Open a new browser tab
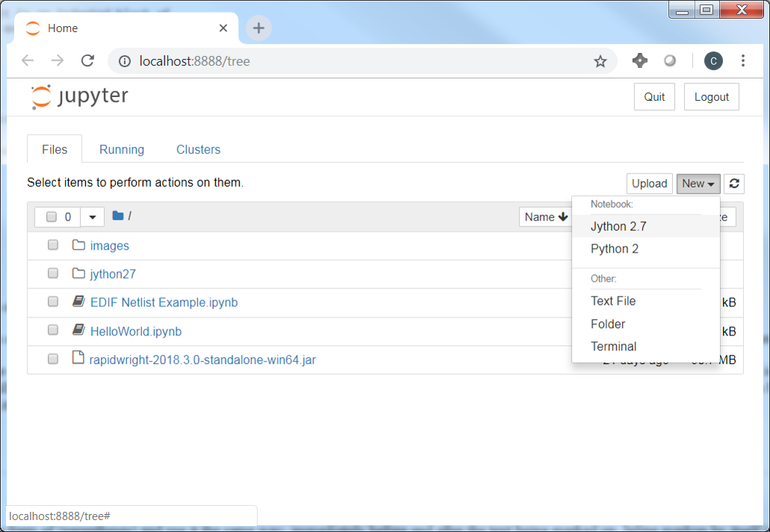Viewport: 770px width, 532px height. coord(259,28)
